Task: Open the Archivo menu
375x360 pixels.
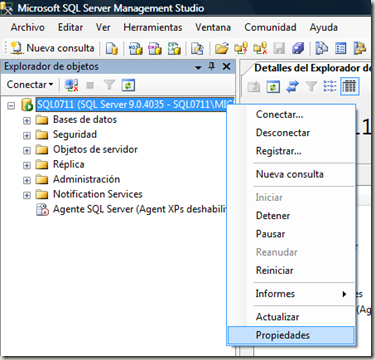Action: 28,27
